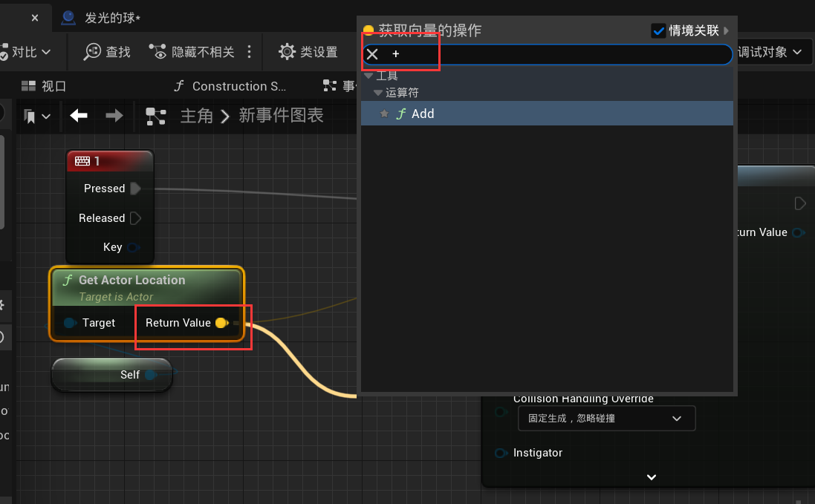This screenshot has height=504, width=815.
Task: Click the Pressed execution pin
Action: (x=135, y=189)
